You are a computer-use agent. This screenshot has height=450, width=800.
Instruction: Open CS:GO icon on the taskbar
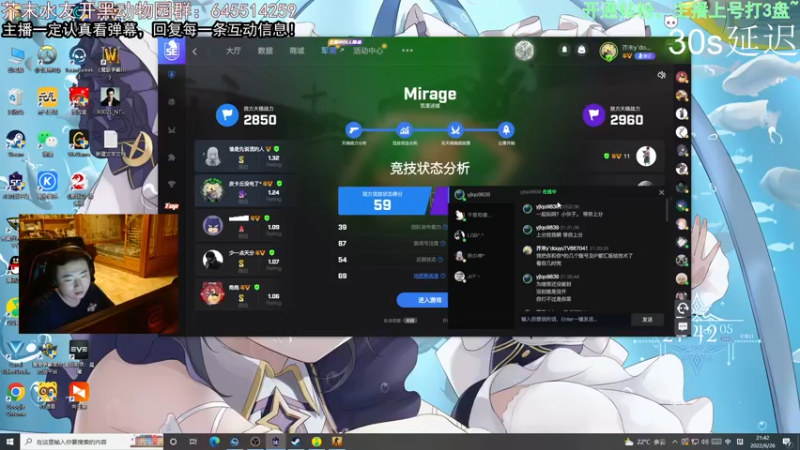(x=337, y=441)
